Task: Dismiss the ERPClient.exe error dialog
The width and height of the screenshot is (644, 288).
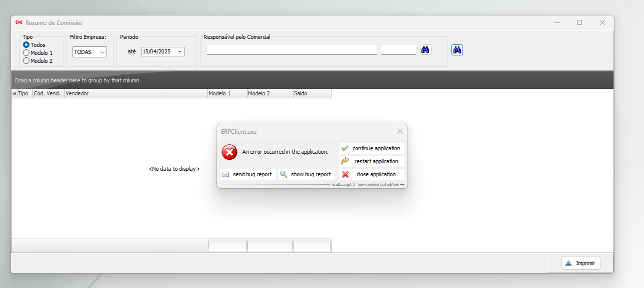Action: click(399, 131)
